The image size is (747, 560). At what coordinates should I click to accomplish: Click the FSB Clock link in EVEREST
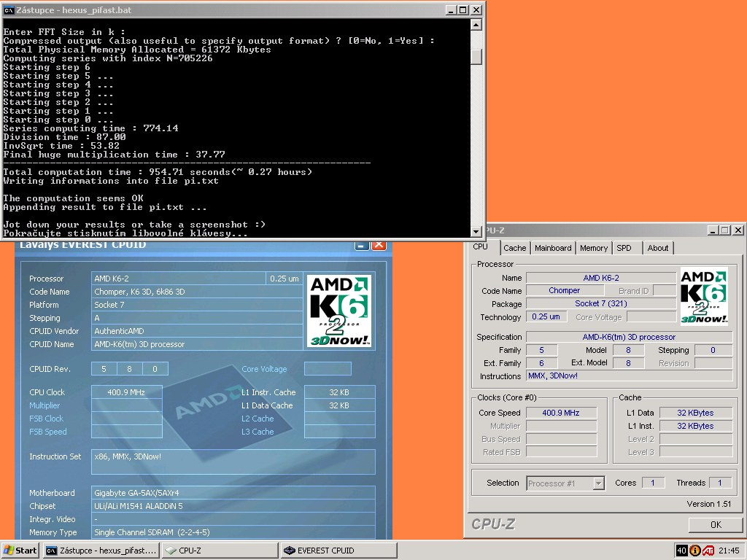tap(46, 419)
